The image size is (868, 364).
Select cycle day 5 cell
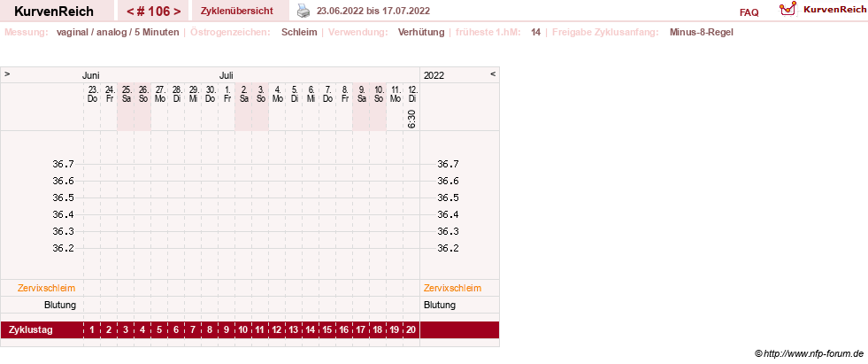[159, 330]
